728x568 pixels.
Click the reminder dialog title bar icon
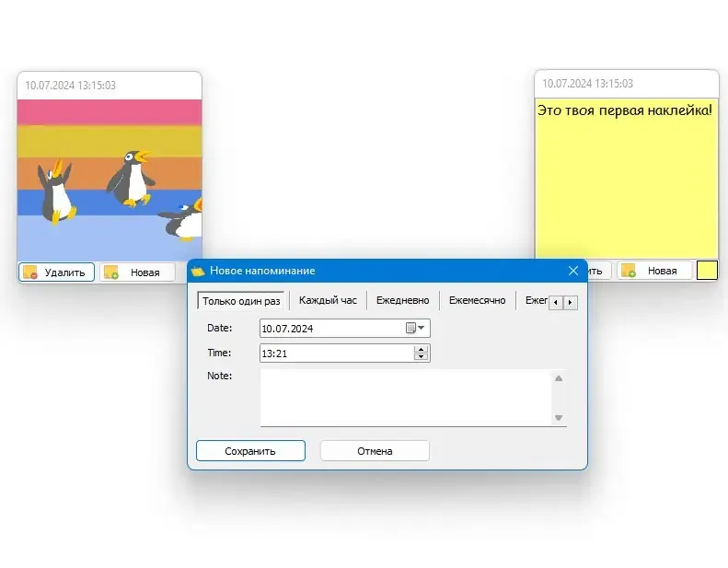click(198, 271)
